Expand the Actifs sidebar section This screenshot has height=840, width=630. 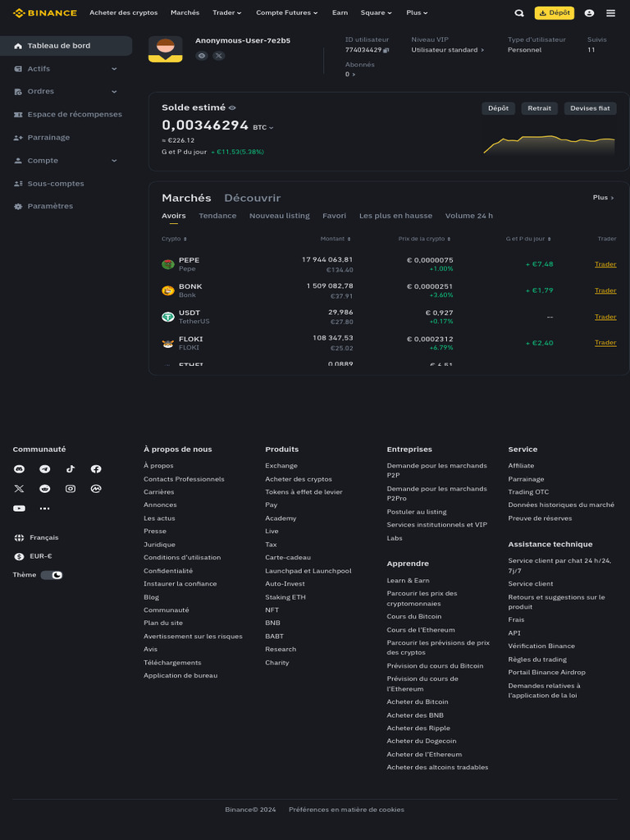114,69
